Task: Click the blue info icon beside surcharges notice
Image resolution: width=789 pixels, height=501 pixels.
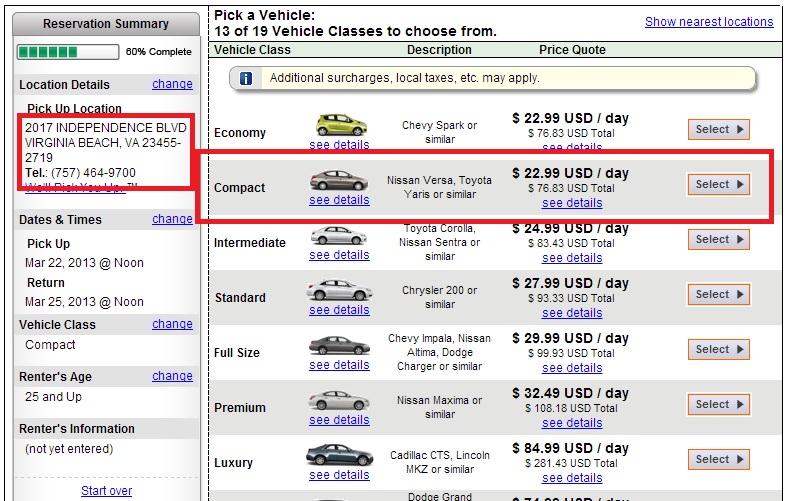Action: click(x=246, y=78)
